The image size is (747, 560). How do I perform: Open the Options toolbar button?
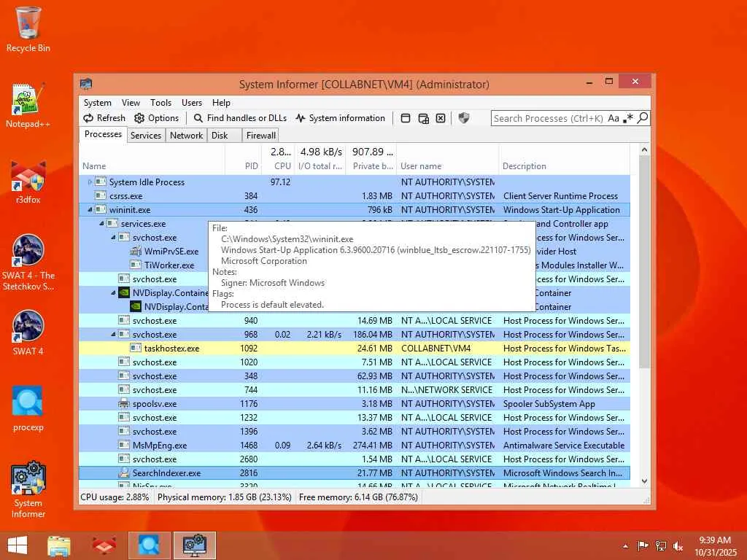pyautogui.click(x=156, y=118)
